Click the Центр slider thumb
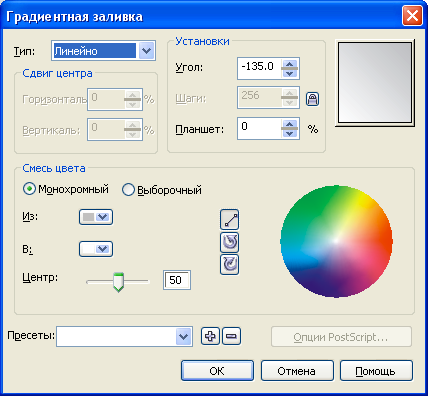Image resolution: width=428 pixels, height=396 pixels. 118,282
